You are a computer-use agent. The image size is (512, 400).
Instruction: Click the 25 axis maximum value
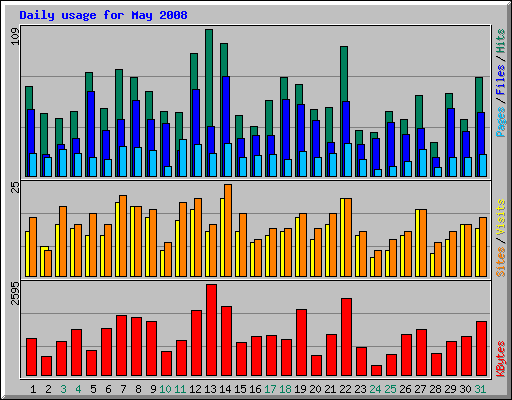[15, 187]
